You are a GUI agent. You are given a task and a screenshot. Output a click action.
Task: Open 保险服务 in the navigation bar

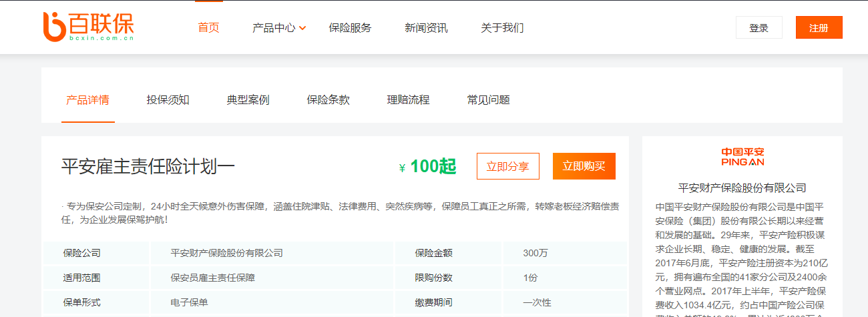click(x=350, y=28)
